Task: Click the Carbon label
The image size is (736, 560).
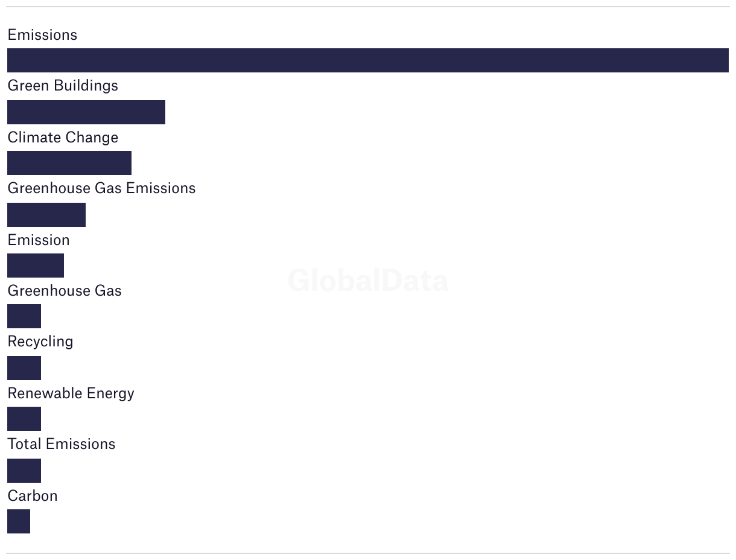Action: tap(33, 496)
